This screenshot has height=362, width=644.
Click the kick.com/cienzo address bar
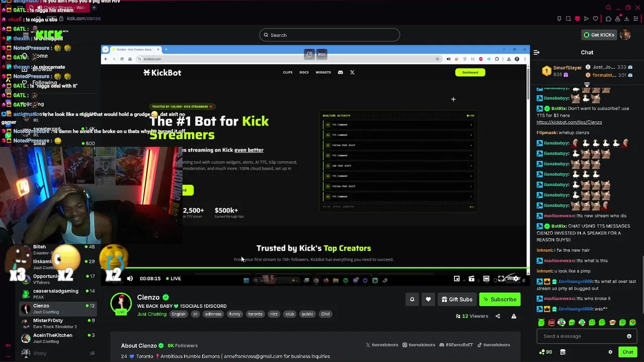coord(84,19)
